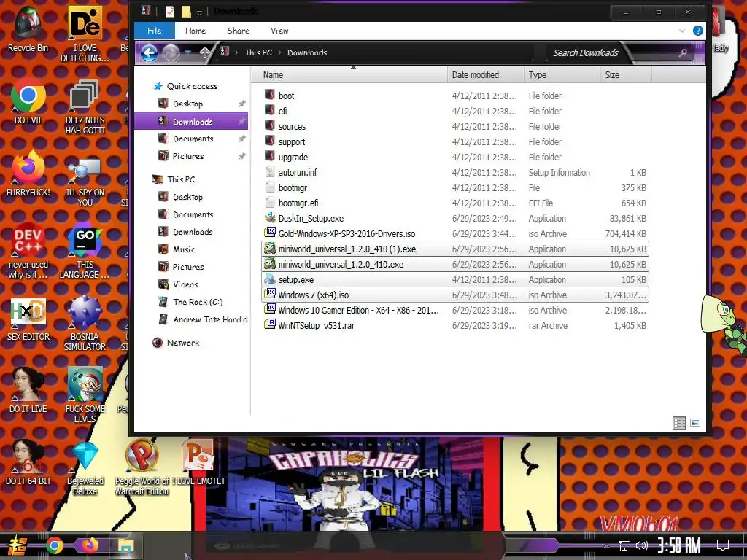
Task: Open the Quick Access Toolbar customize dropdown
Action: 200,12
